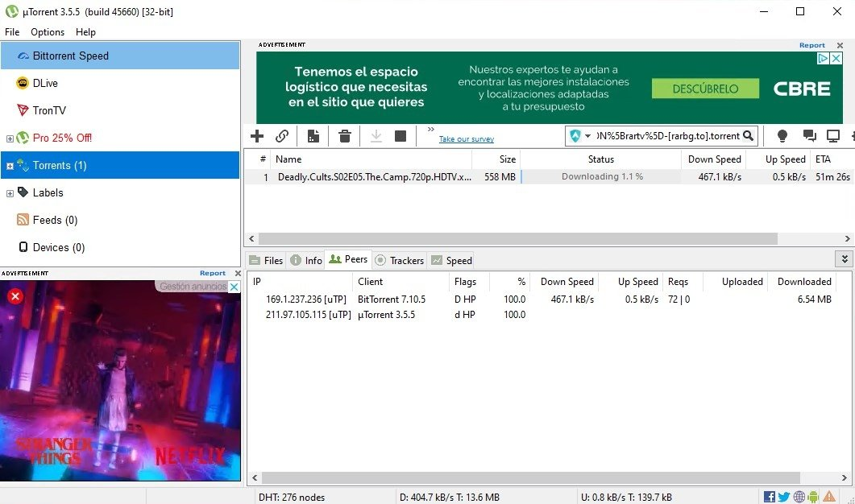The width and height of the screenshot is (855, 504).
Task: Click the Downloading 1.1 % progress bar
Action: 601,177
